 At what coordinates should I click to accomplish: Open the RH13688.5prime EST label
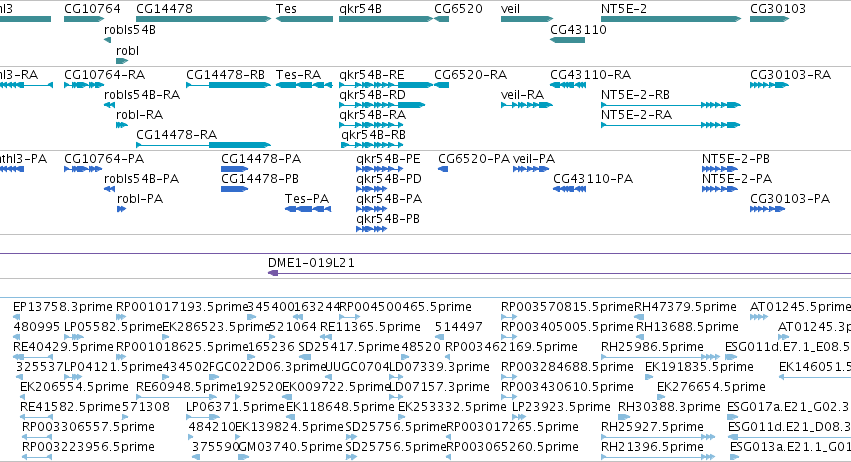[x=687, y=327]
